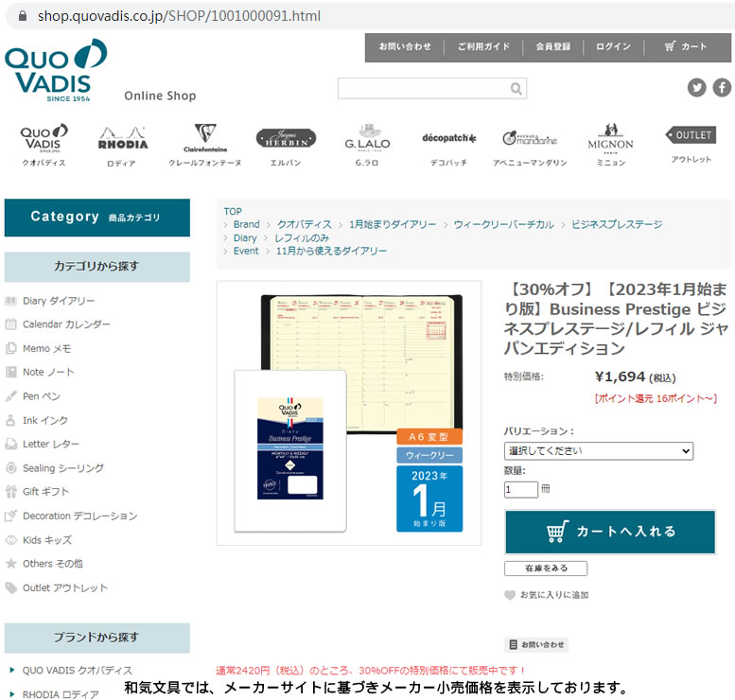Viewport: 735px width, 700px height.
Task: Click the quantity 数量 input field
Action: click(521, 490)
